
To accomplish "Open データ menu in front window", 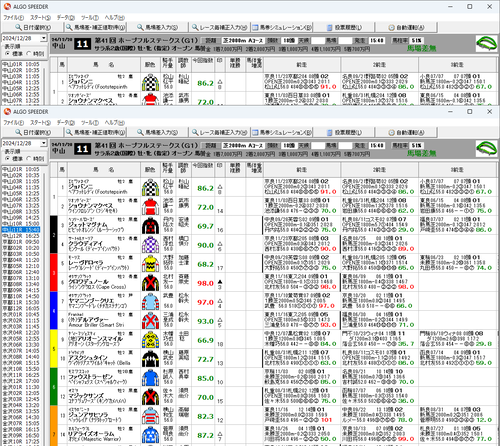I will 66,123.
